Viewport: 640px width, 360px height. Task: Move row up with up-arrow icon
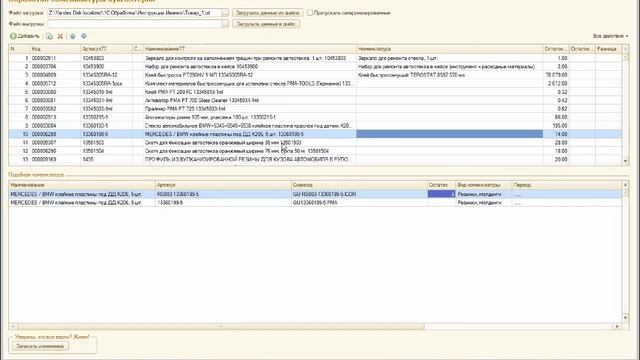(x=73, y=36)
